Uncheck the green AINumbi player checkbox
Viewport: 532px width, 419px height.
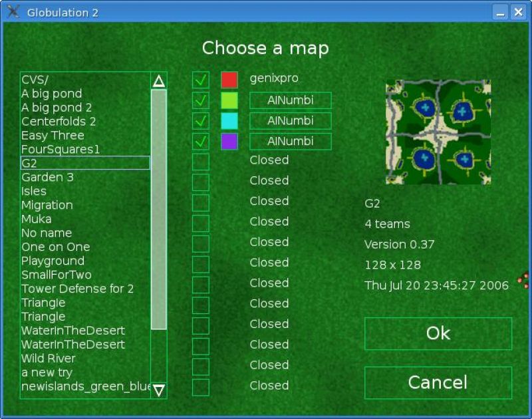point(201,100)
